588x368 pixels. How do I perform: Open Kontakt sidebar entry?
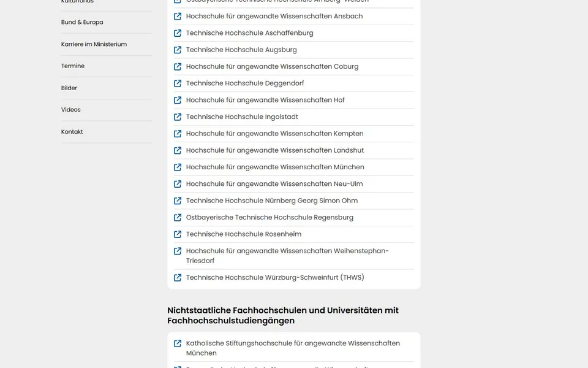click(72, 131)
